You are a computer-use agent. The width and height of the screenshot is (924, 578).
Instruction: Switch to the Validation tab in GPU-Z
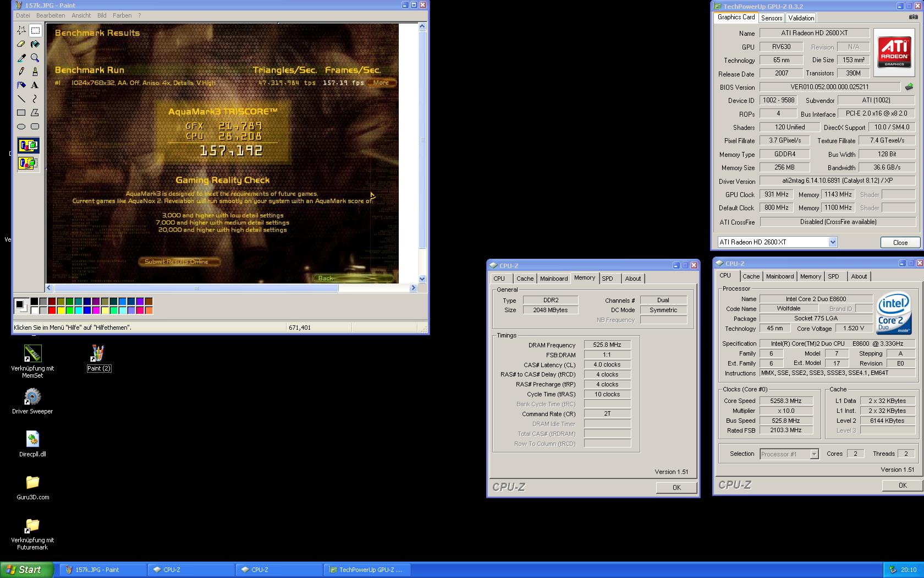(x=801, y=18)
